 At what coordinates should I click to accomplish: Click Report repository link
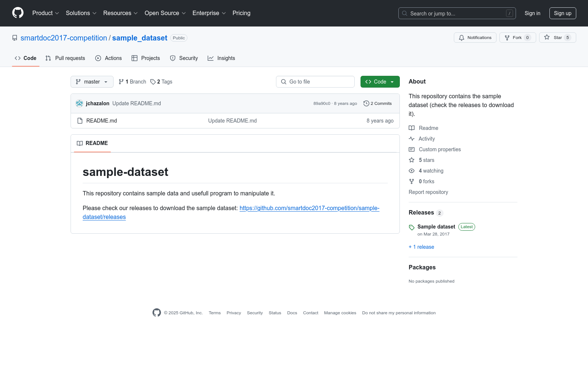pos(429,192)
